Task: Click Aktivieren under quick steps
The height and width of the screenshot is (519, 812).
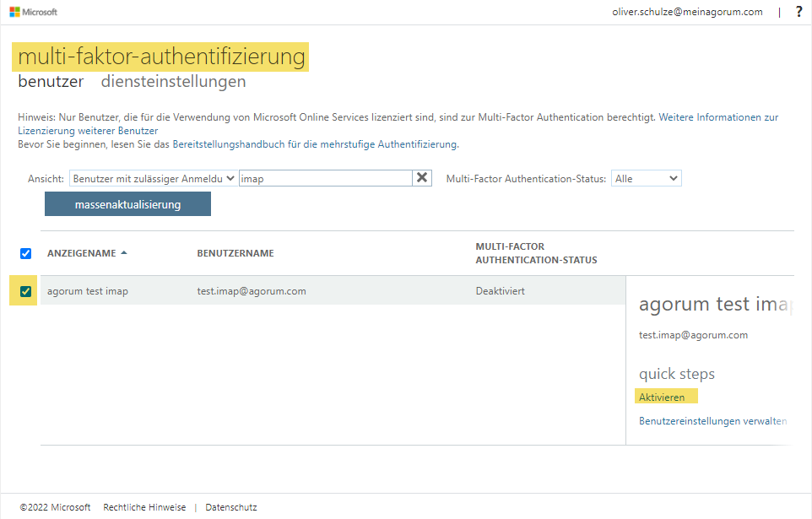Action: (x=662, y=397)
